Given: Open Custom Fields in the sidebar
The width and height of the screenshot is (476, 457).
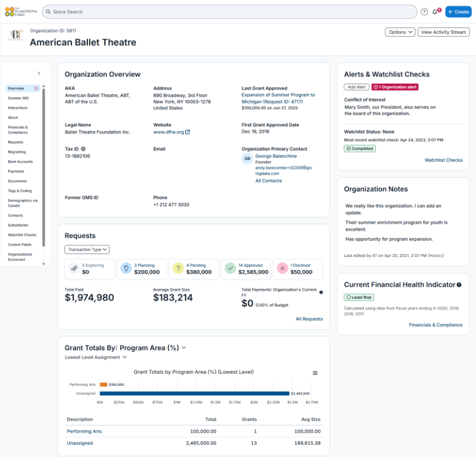Looking at the screenshot, I should 20,245.
